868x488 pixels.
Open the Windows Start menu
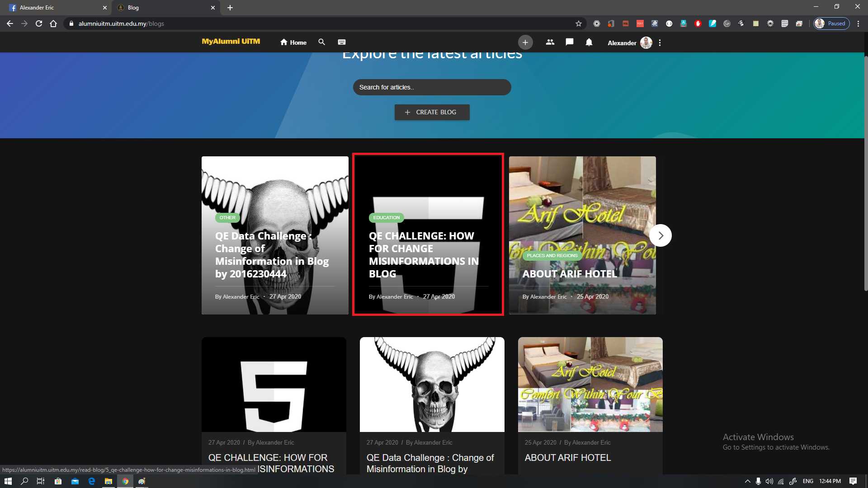click(8, 481)
